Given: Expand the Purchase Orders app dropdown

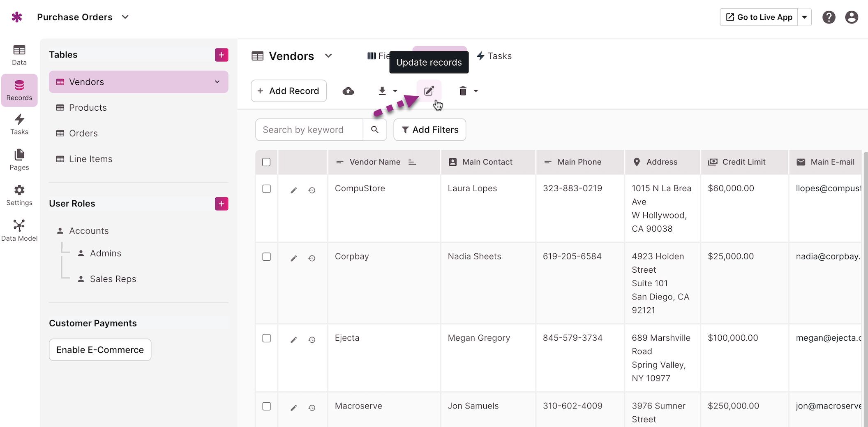Looking at the screenshot, I should pyautogui.click(x=125, y=17).
